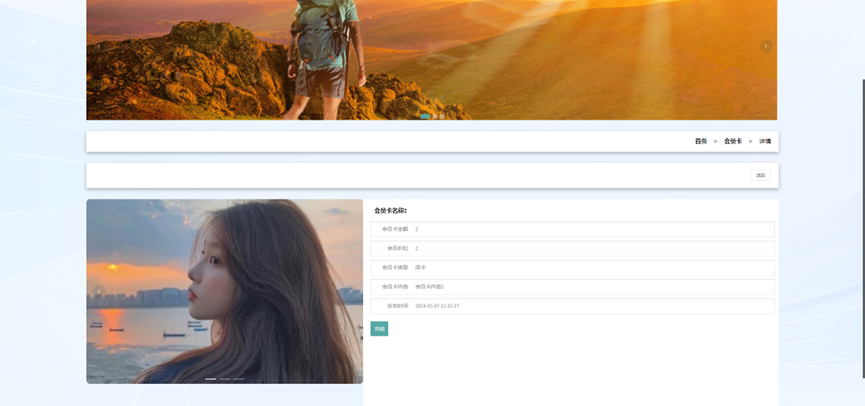Screen dimensions: 865x406
Task: Show next member card photo
Action: point(350,291)
